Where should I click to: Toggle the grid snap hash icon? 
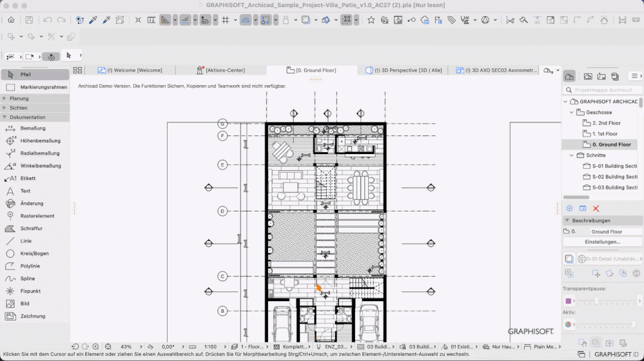click(x=226, y=20)
